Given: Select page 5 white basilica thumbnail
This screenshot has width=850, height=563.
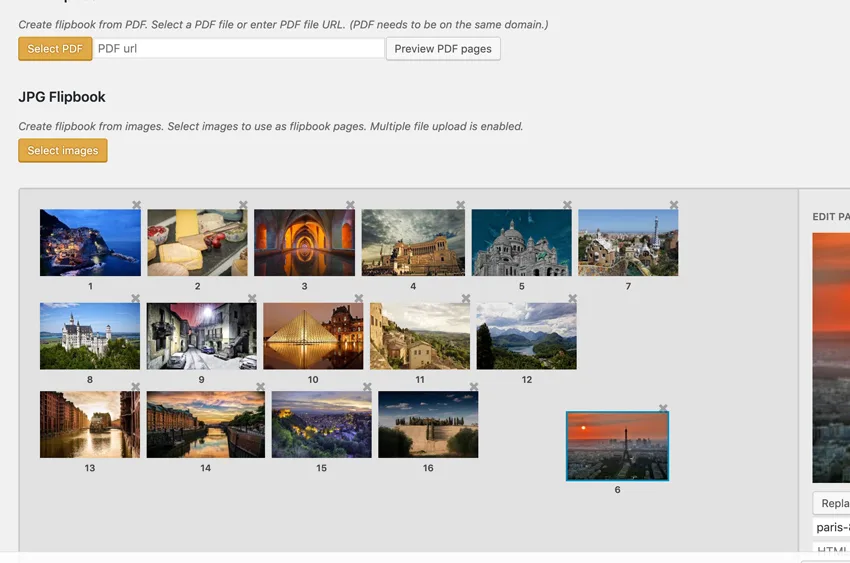Looking at the screenshot, I should pos(521,243).
